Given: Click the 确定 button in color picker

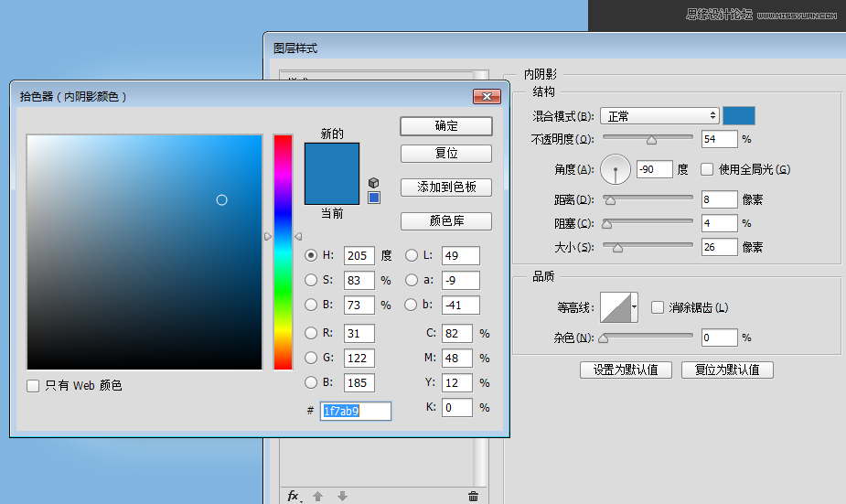Looking at the screenshot, I should (x=446, y=126).
